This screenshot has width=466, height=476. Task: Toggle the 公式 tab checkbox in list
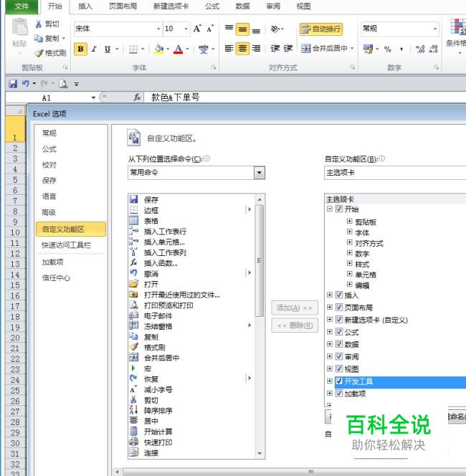339,332
